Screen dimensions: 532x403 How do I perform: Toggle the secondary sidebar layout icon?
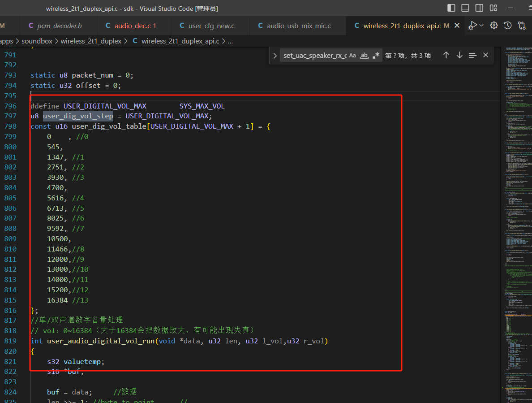[479, 8]
